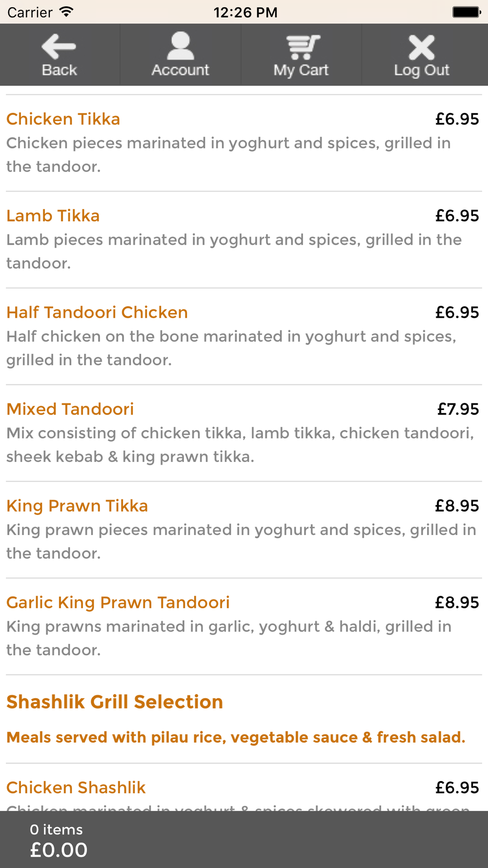The image size is (488, 868).
Task: Tap the £7.95 Mixed Tandoori price
Action: pos(458,409)
